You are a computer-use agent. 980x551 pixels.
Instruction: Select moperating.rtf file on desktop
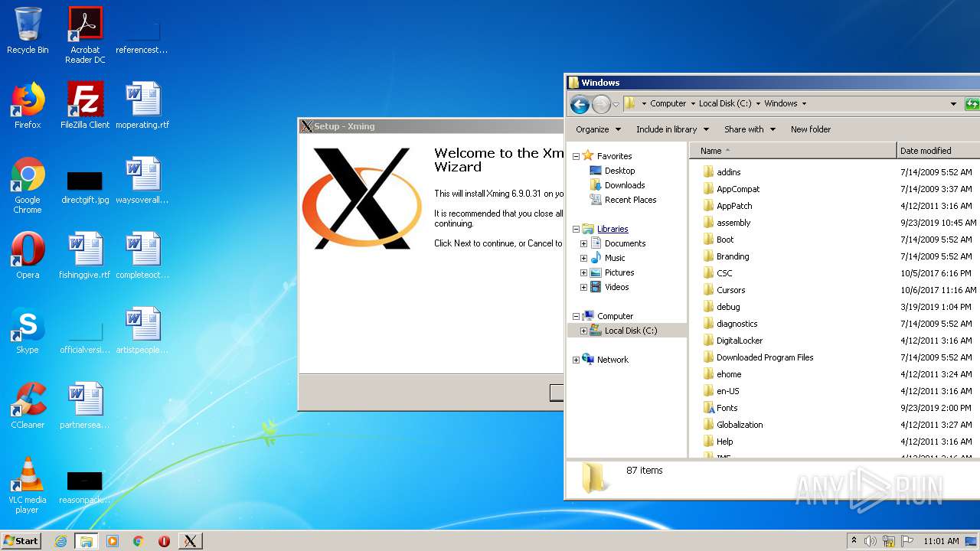(142, 106)
